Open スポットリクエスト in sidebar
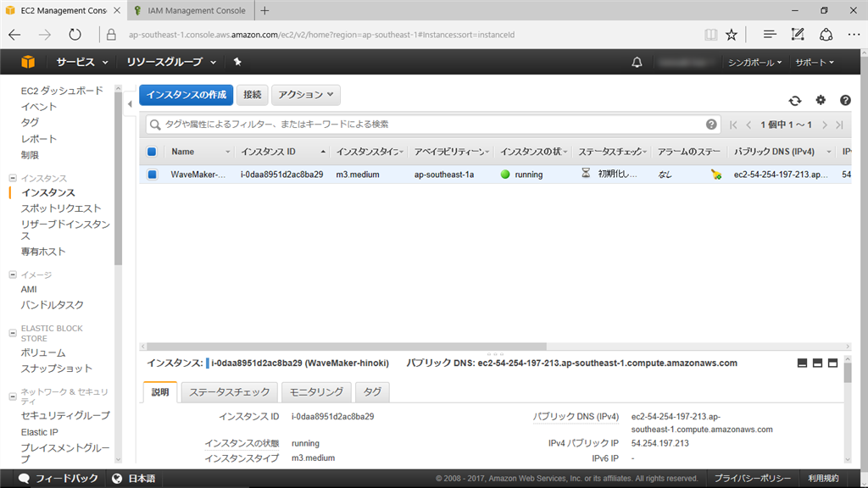This screenshot has width=868, height=488. tap(61, 208)
